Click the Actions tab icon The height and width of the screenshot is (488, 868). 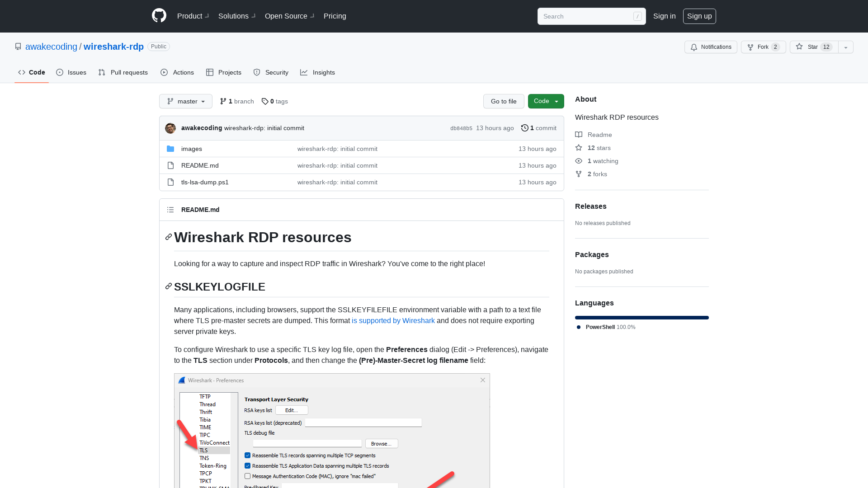pos(164,72)
